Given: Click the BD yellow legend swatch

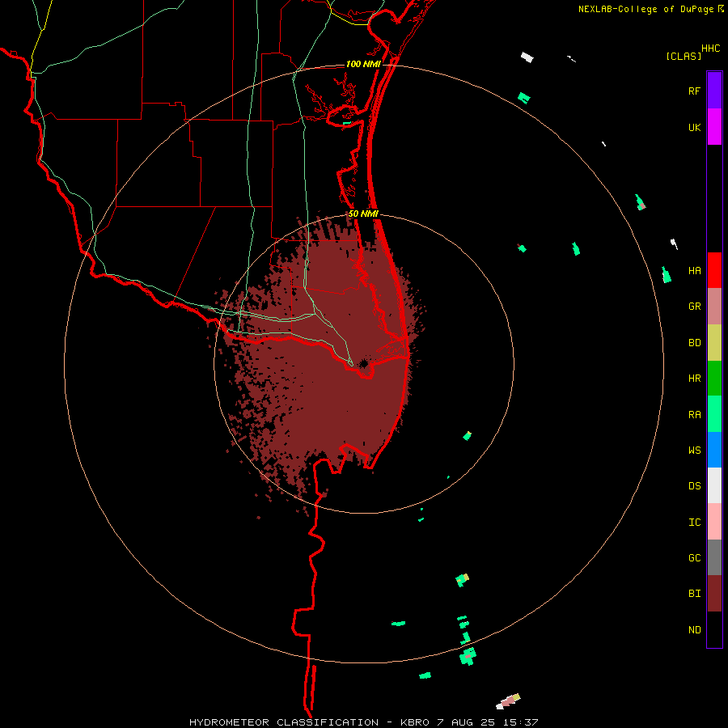Looking at the screenshot, I should pos(714,343).
